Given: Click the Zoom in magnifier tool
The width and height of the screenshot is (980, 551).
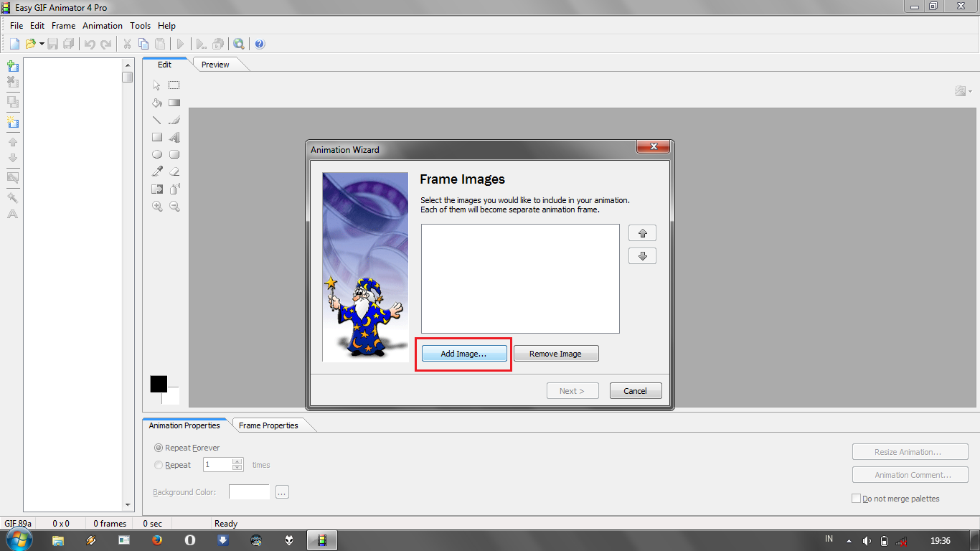Looking at the screenshot, I should point(157,206).
